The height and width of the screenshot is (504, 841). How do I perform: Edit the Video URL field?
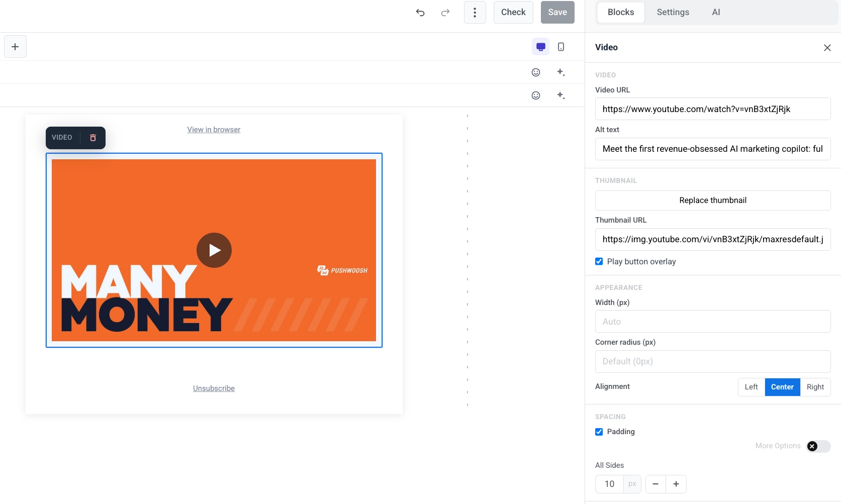point(713,109)
